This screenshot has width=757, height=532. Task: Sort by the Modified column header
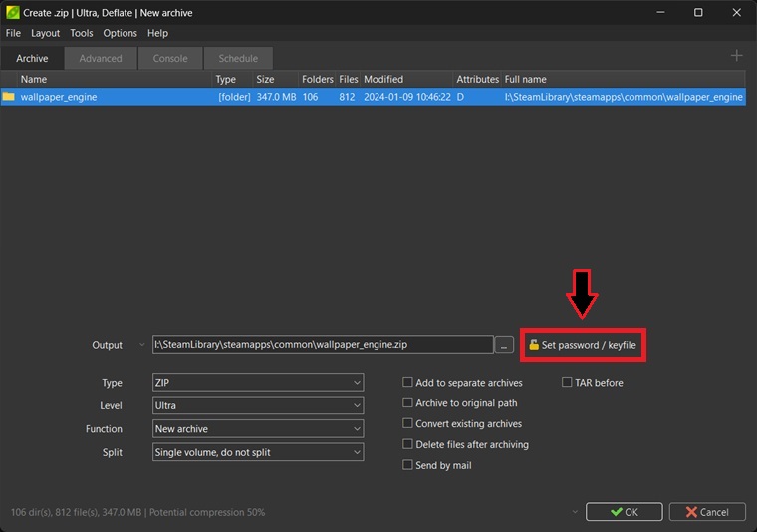(407, 79)
